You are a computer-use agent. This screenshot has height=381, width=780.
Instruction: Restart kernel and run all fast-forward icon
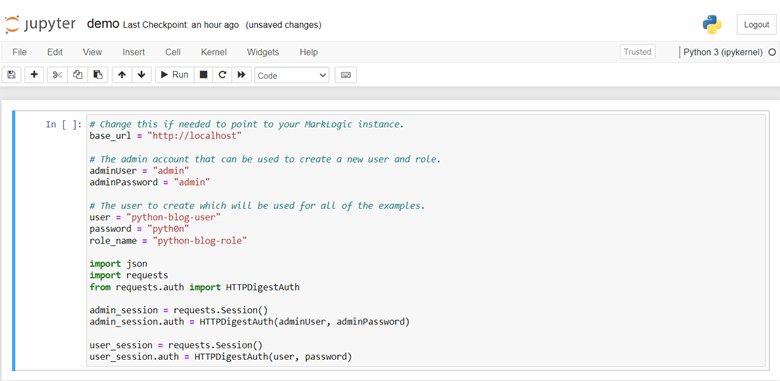[x=242, y=75]
